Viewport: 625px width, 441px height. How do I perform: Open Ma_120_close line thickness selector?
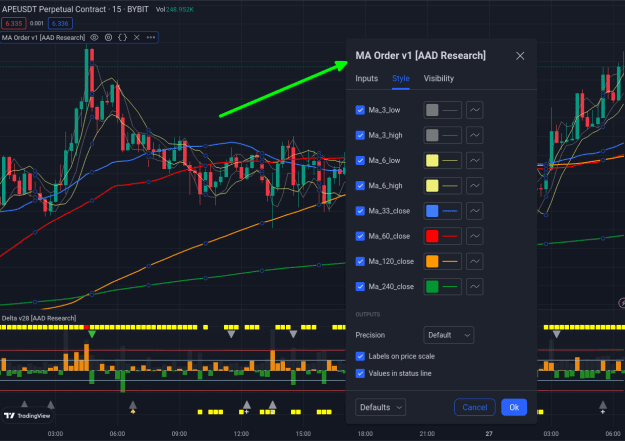(x=450, y=261)
